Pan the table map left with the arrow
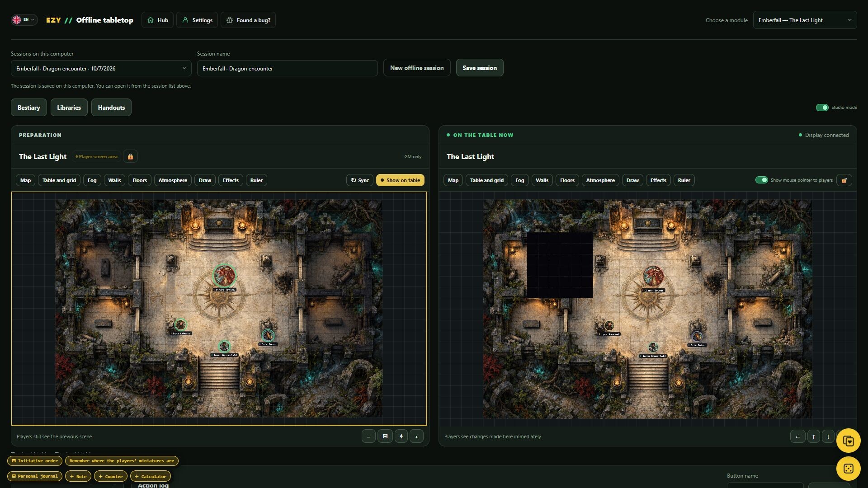Viewport: 868px width, 488px height. (x=797, y=436)
